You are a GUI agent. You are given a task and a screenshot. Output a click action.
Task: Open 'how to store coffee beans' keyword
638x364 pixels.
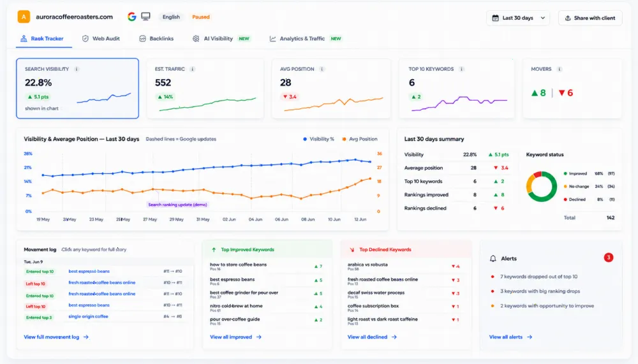click(x=239, y=265)
